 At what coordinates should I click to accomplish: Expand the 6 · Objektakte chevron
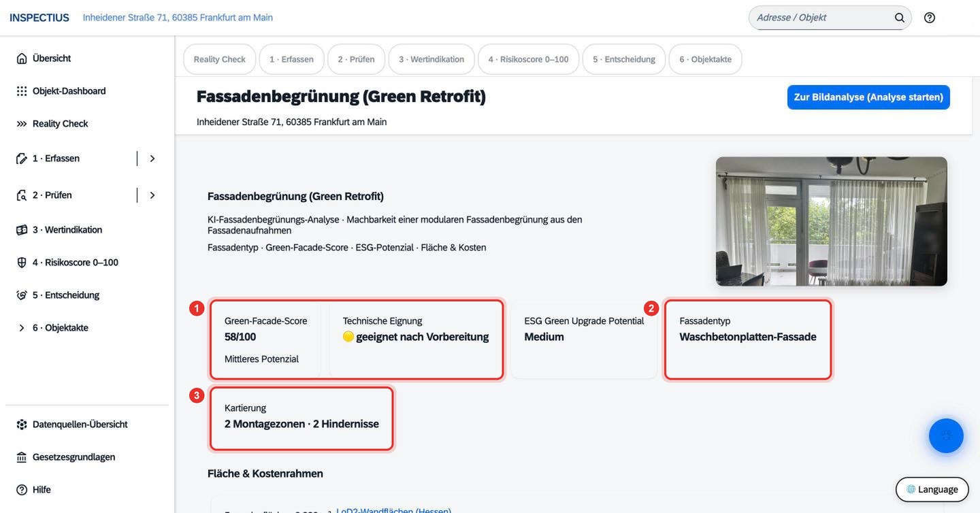tap(22, 328)
